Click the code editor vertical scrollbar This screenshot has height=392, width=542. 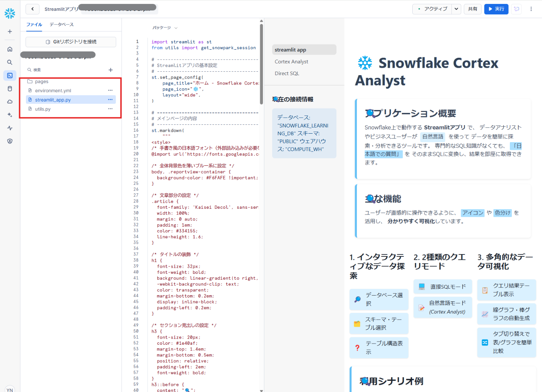coord(261,64)
